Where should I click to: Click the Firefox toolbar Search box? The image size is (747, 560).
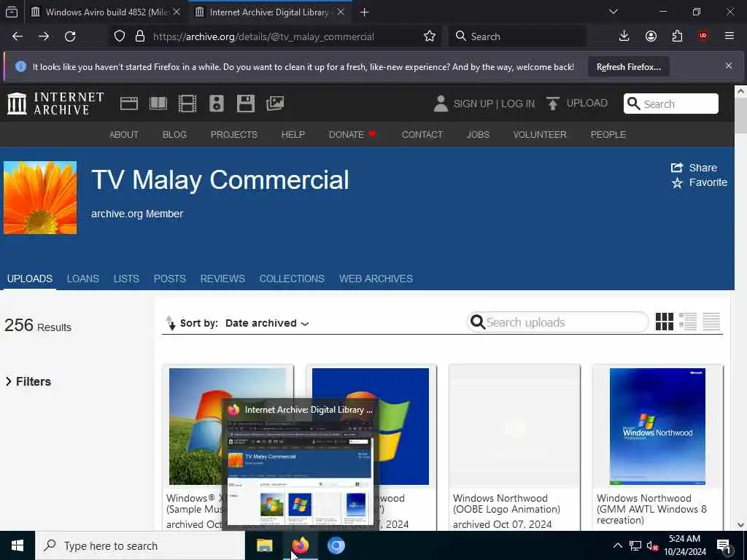point(517,36)
